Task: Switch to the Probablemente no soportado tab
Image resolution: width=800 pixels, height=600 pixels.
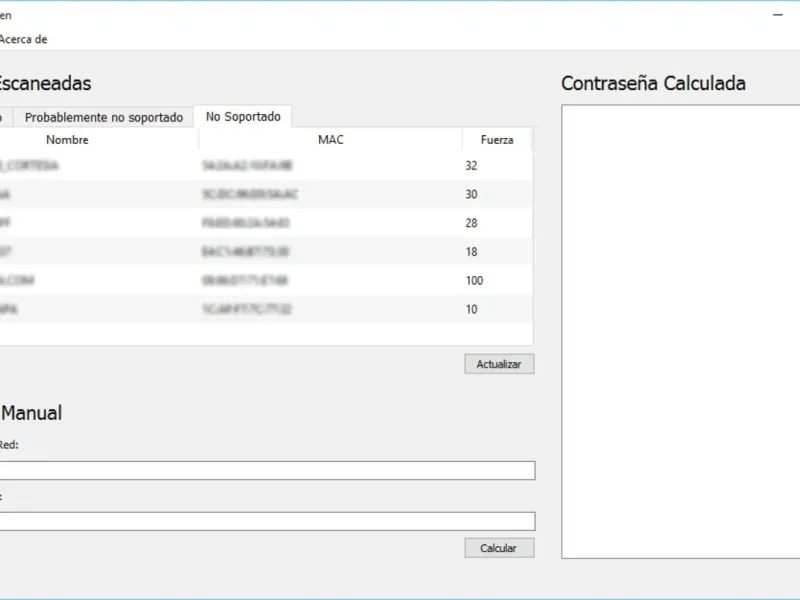Action: point(104,117)
